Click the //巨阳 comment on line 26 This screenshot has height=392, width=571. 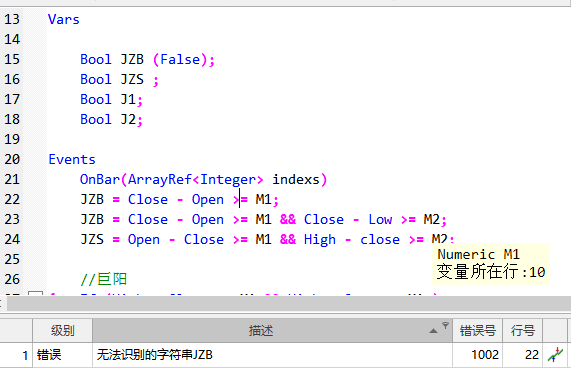tap(103, 279)
